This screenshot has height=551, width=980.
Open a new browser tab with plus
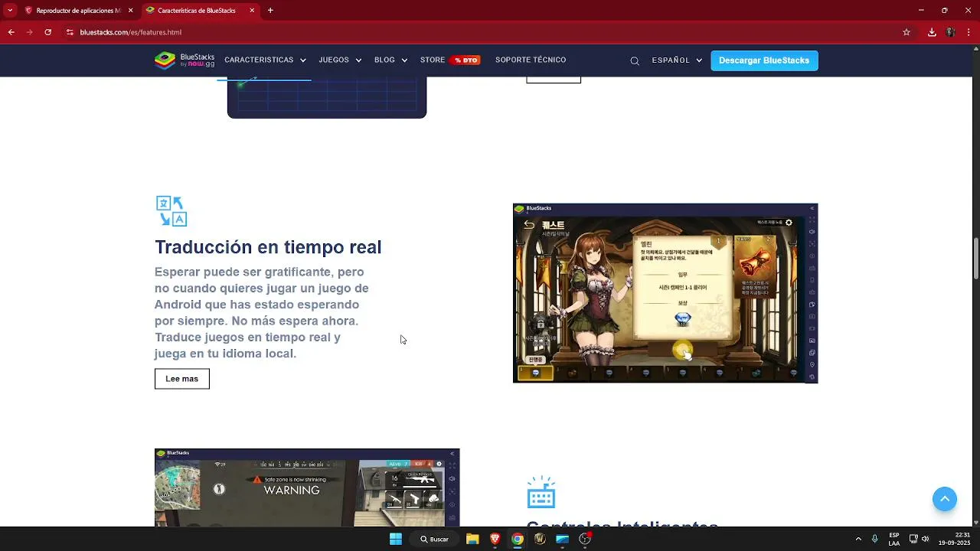270,11
